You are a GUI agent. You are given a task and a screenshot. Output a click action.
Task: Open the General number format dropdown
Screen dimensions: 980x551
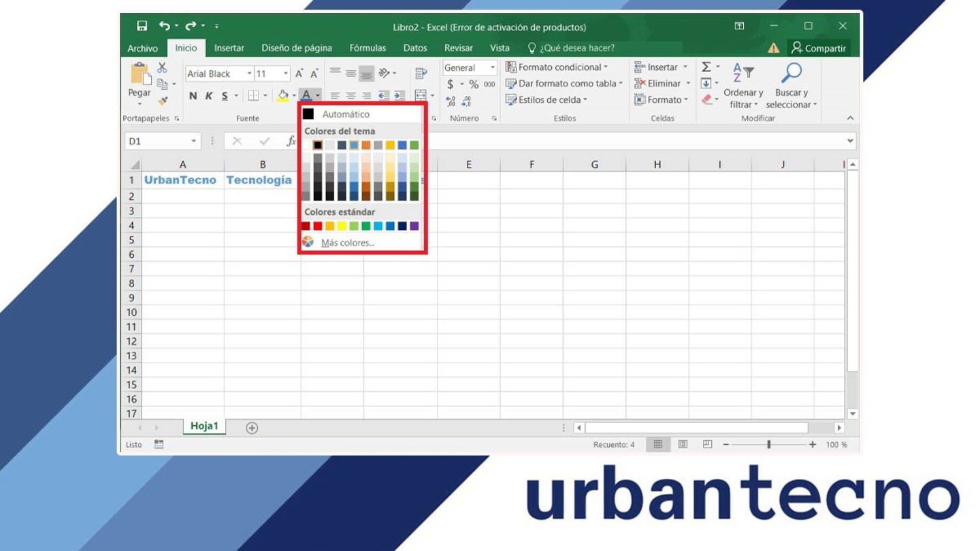pos(493,67)
